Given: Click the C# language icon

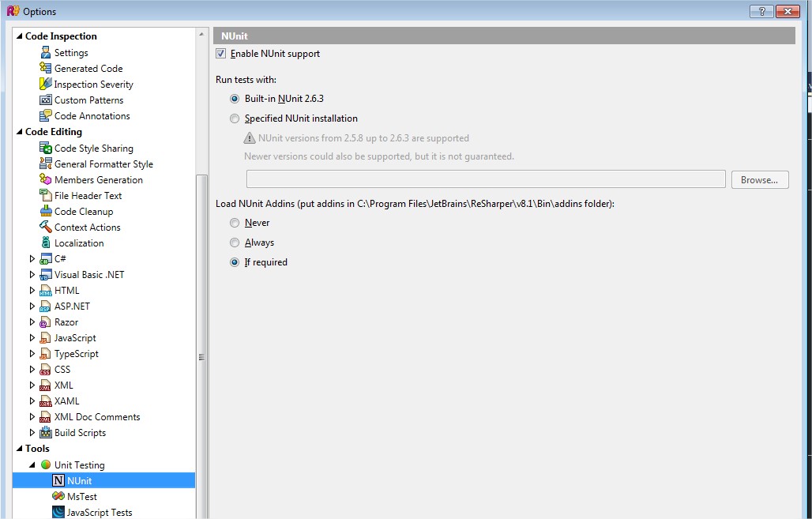Looking at the screenshot, I should tap(46, 259).
